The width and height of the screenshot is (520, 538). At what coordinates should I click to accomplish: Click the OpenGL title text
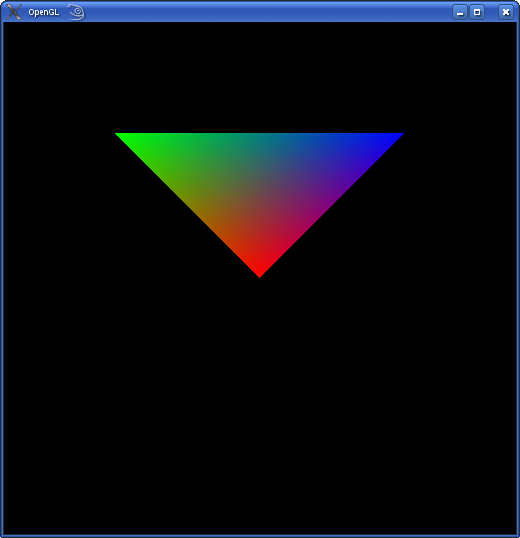tap(44, 13)
